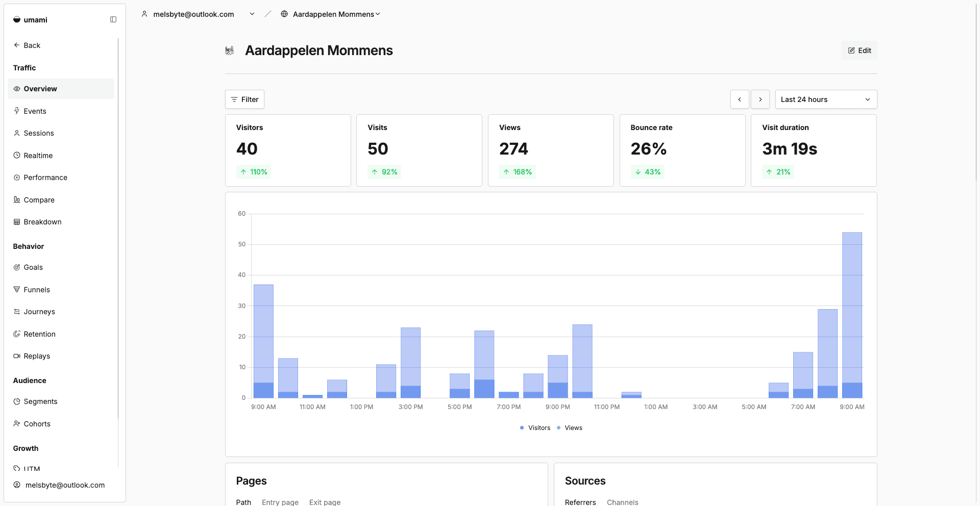Click the globe icon in the breadcrumb
980x506 pixels.
(x=284, y=14)
